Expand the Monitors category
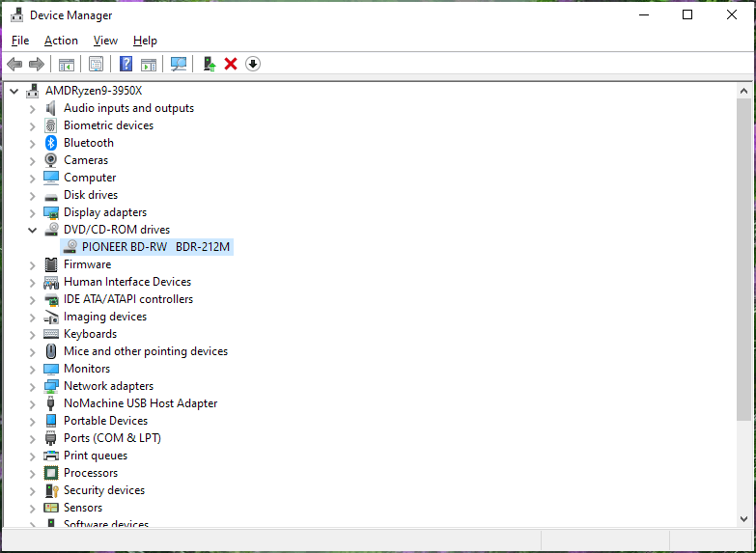Image resolution: width=756 pixels, height=553 pixels. coord(32,369)
